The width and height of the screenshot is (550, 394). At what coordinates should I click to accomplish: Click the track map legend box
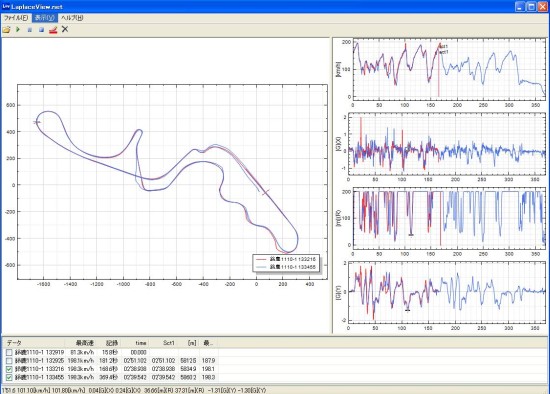[286, 263]
